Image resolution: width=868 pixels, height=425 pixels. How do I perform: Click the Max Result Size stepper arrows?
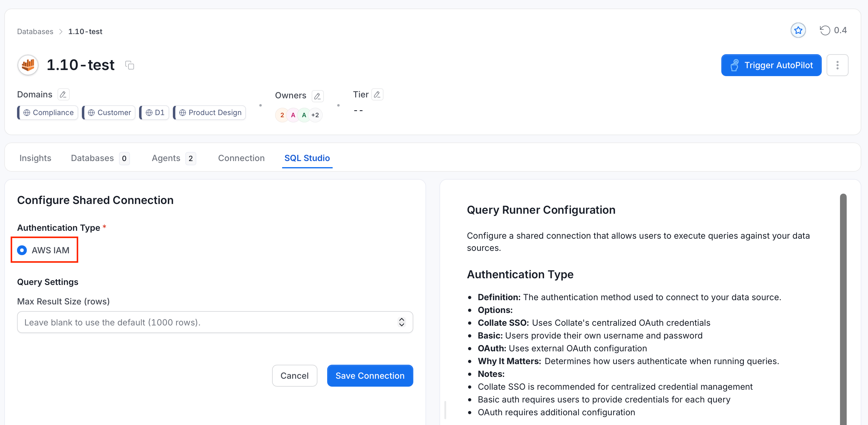pyautogui.click(x=401, y=322)
